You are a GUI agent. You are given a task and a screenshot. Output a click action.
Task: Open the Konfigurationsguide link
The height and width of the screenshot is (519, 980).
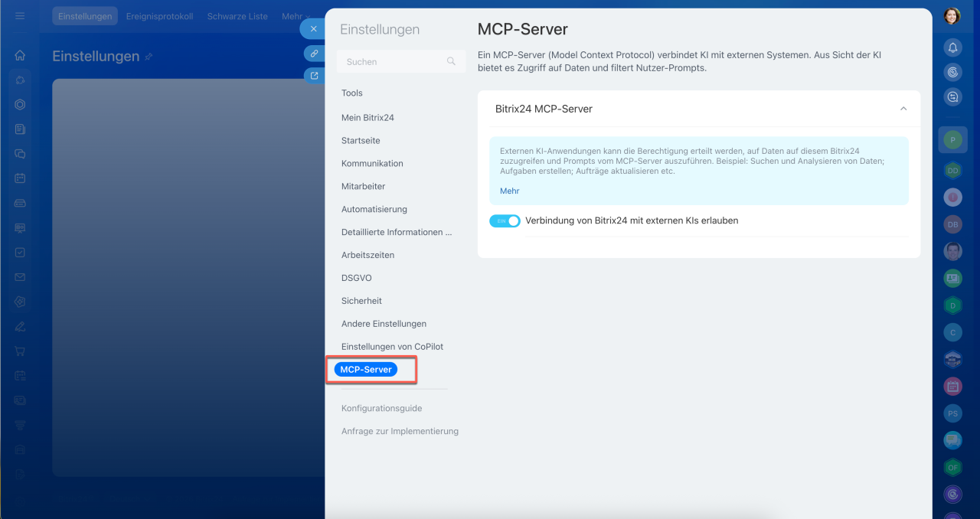click(x=382, y=408)
